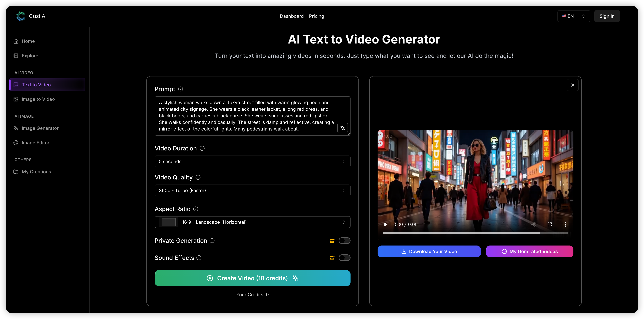
Task: Click the Sign In button
Action: (607, 16)
